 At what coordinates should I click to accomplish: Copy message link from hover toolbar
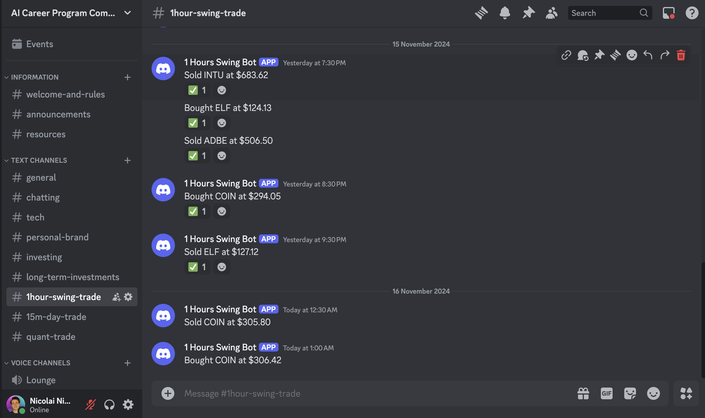click(x=566, y=55)
